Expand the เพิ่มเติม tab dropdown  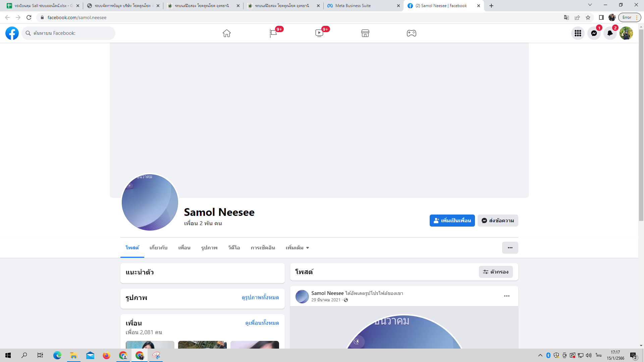297,248
